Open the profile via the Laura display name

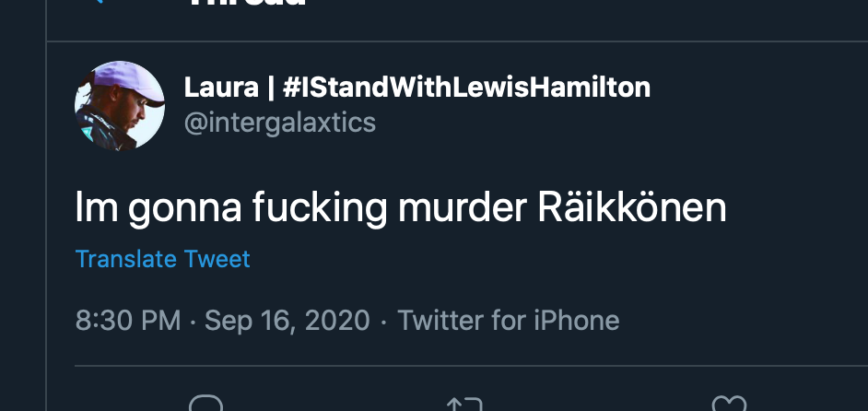(221, 88)
